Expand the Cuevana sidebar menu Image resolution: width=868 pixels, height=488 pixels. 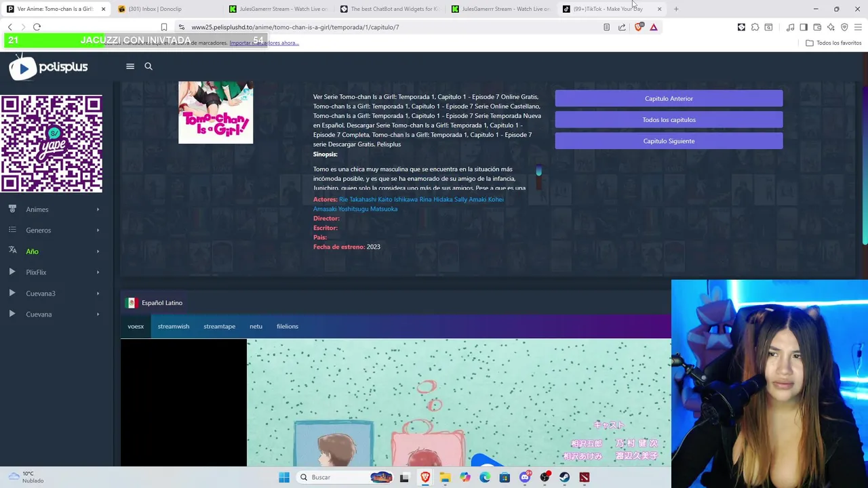(x=56, y=314)
